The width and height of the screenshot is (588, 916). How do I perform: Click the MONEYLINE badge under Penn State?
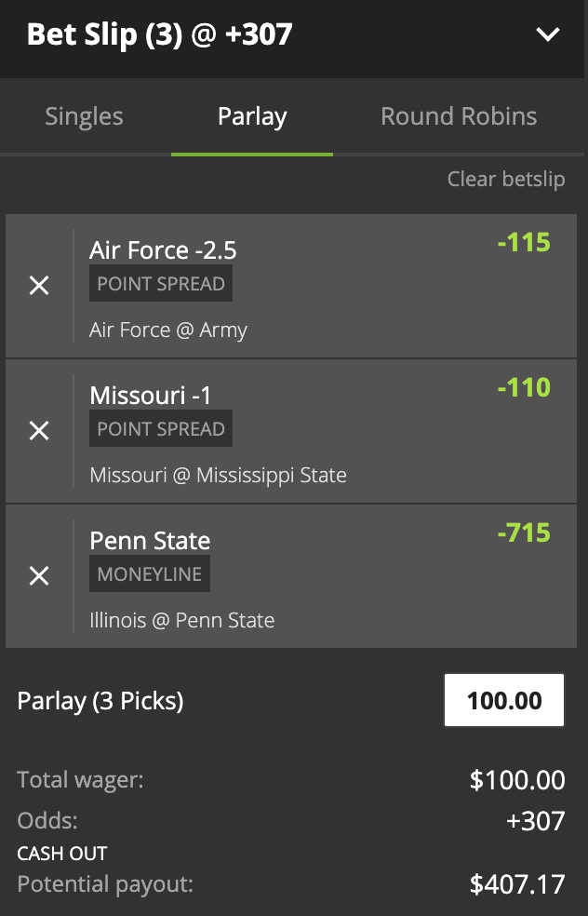(150, 574)
